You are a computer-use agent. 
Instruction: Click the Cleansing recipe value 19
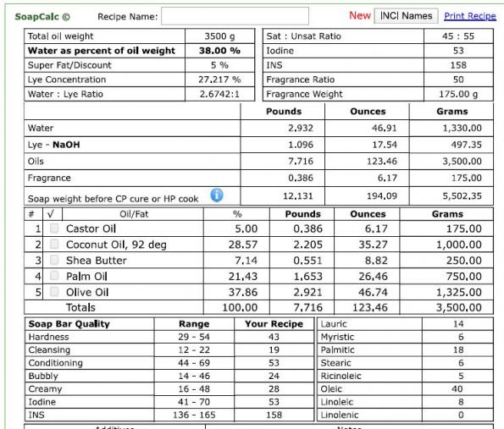(x=274, y=350)
